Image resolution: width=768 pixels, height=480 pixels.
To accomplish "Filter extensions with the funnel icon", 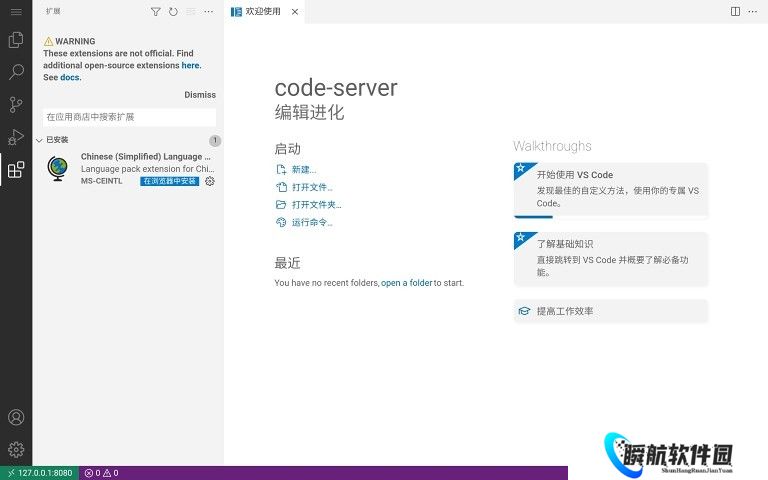I will 155,12.
